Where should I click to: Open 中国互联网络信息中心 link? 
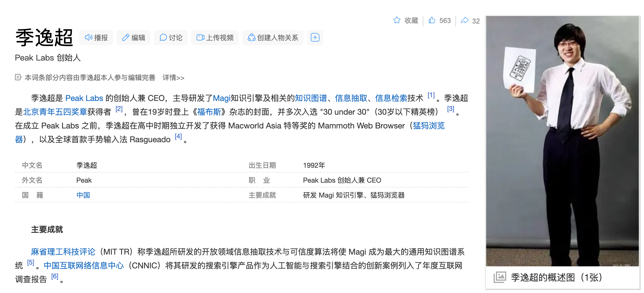[84, 266]
